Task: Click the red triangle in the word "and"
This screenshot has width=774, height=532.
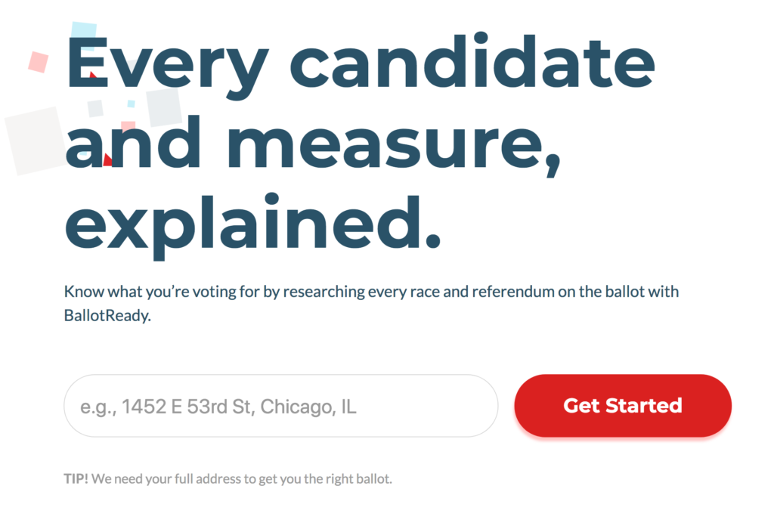Action: [x=107, y=159]
